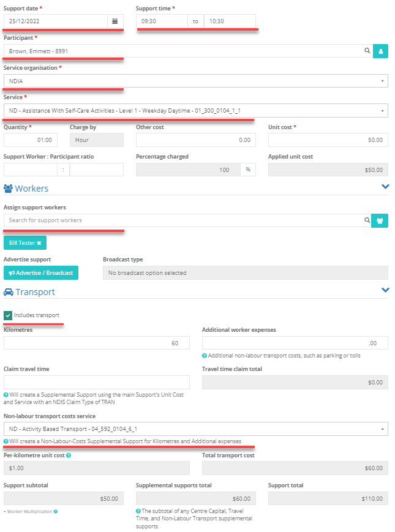The image size is (395, 532).
Task: Click the Advertise / Broadcast button
Action: pyautogui.click(x=41, y=273)
